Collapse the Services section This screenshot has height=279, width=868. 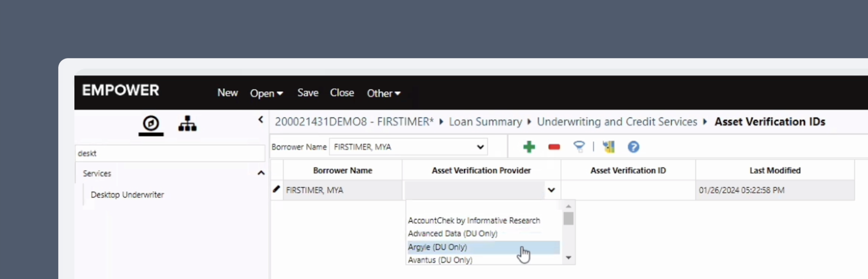click(x=261, y=173)
